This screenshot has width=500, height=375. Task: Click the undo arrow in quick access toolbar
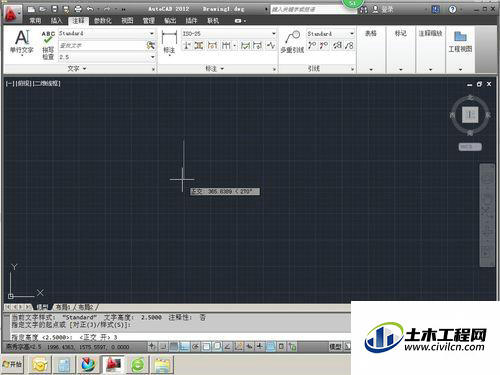click(x=90, y=9)
